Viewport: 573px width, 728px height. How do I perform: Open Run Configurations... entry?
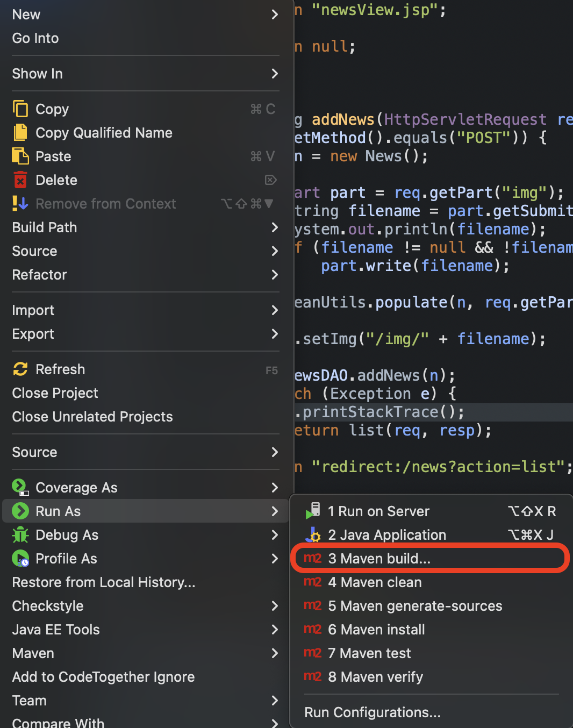click(x=373, y=712)
